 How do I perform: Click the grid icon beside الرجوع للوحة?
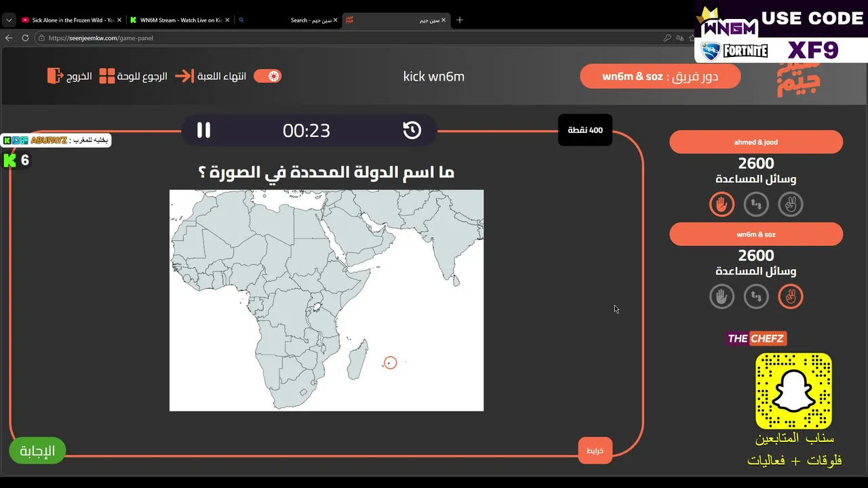[107, 76]
